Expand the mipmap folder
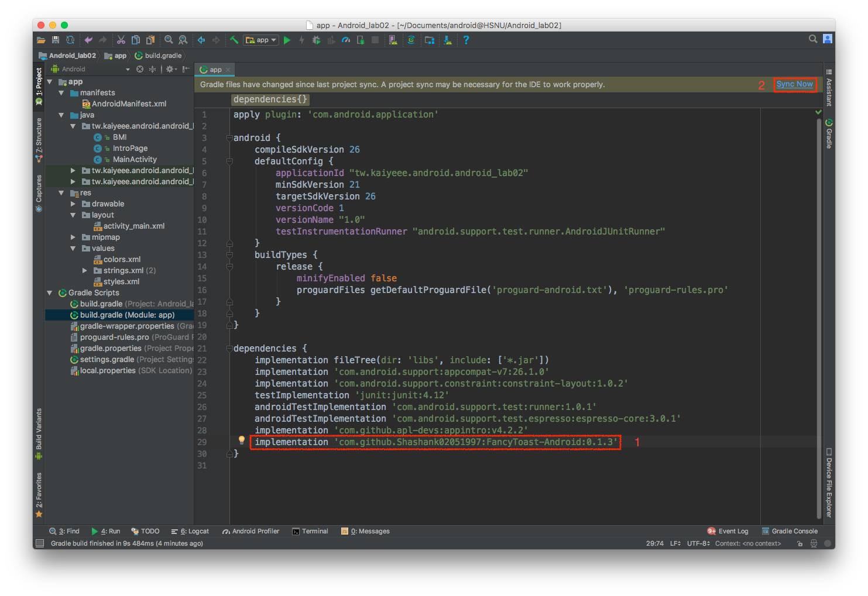The width and height of the screenshot is (868, 596). (73, 237)
